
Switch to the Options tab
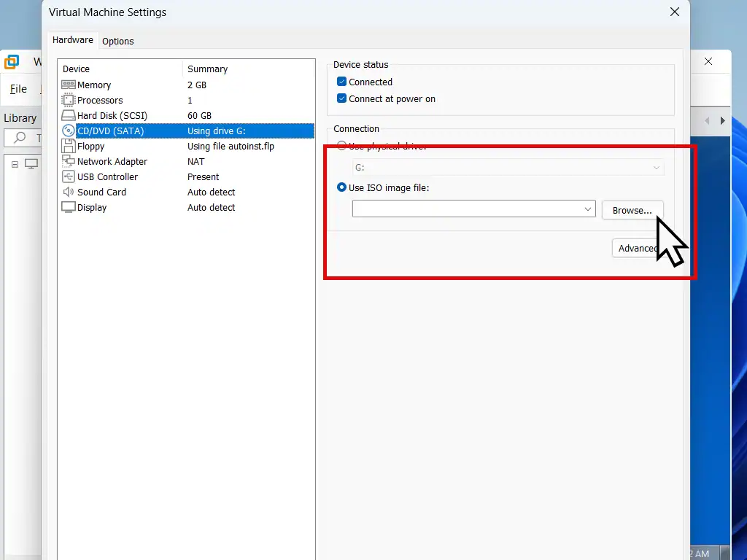117,42
